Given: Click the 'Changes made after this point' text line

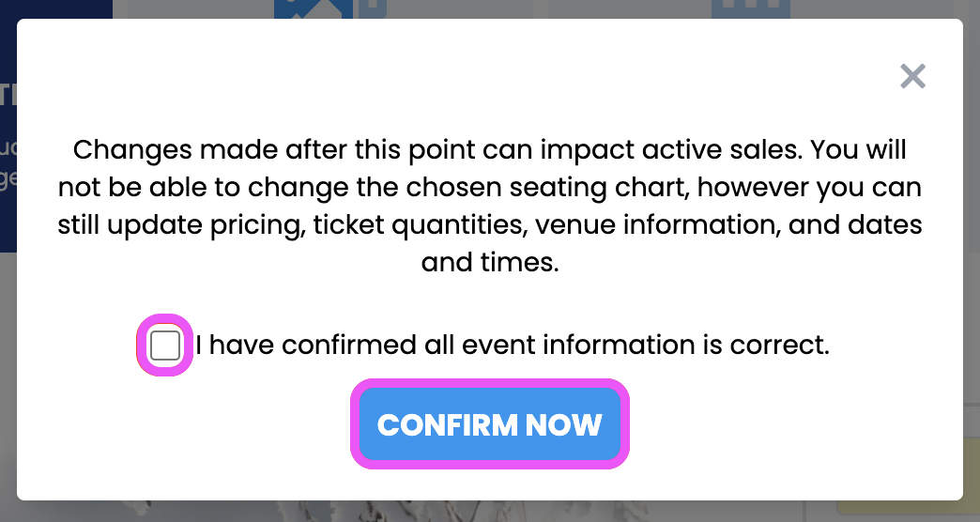Looking at the screenshot, I should pos(489,149).
